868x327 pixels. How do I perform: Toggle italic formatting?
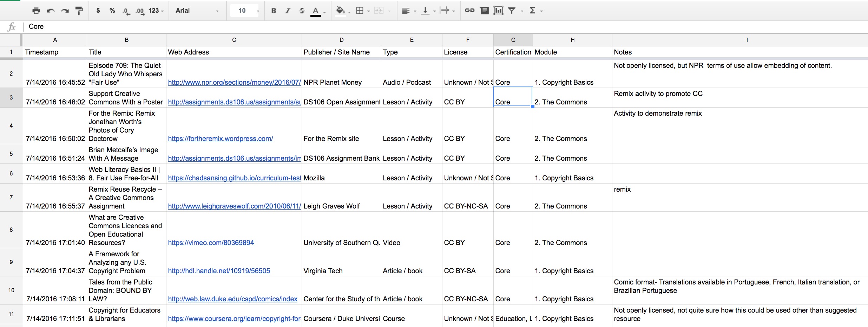coord(288,11)
